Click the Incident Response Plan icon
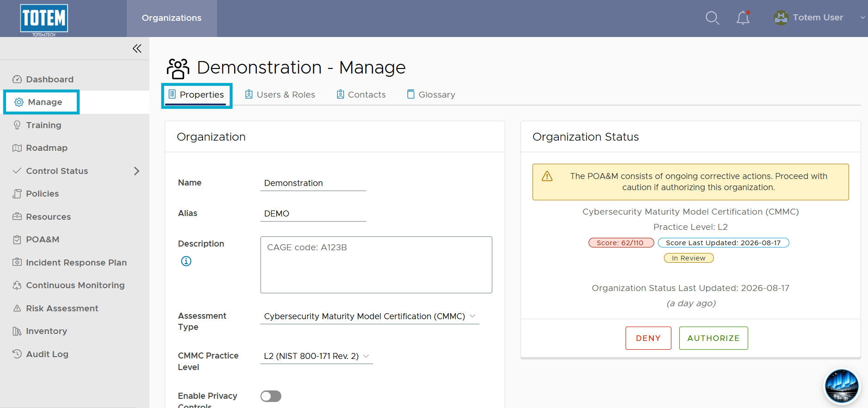This screenshot has height=408, width=868. 17,262
